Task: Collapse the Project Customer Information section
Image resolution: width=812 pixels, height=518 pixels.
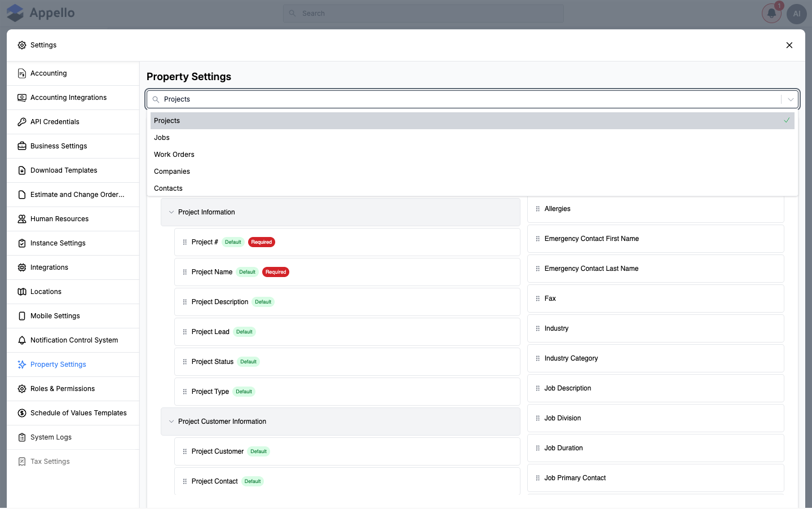Action: pyautogui.click(x=171, y=422)
